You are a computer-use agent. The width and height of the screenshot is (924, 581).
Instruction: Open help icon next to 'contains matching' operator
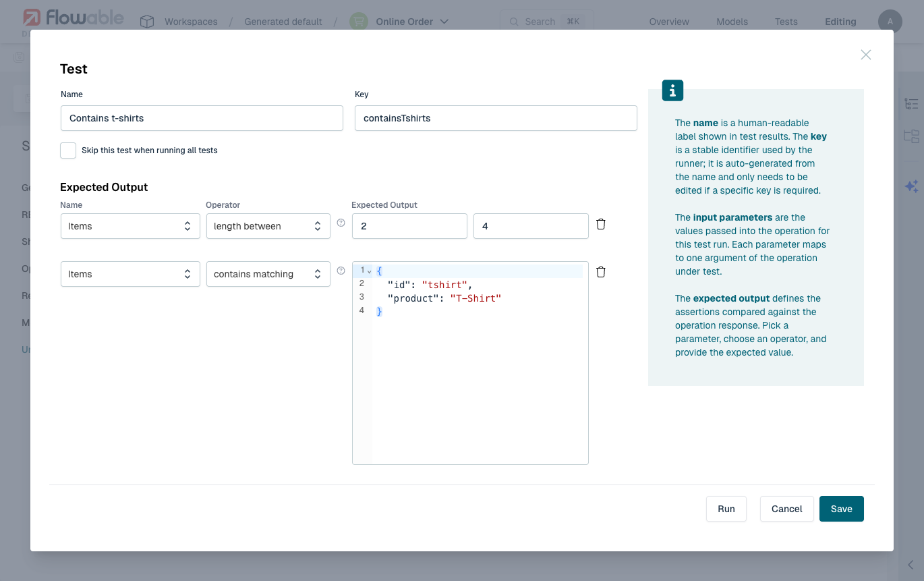pyautogui.click(x=341, y=271)
